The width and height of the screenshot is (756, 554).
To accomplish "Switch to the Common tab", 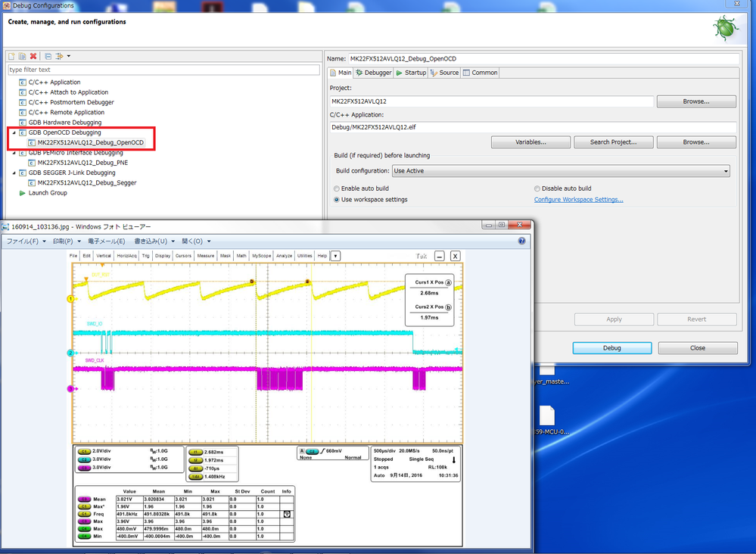I will (x=481, y=73).
